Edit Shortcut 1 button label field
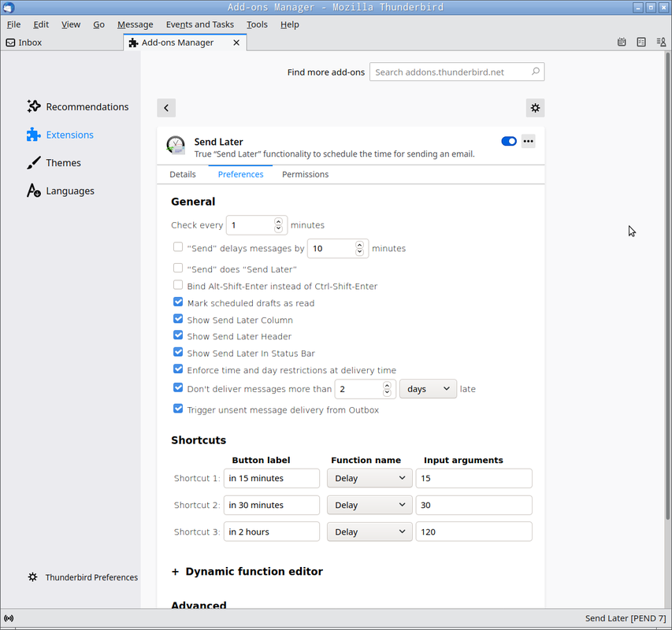672x630 pixels. coord(272,478)
